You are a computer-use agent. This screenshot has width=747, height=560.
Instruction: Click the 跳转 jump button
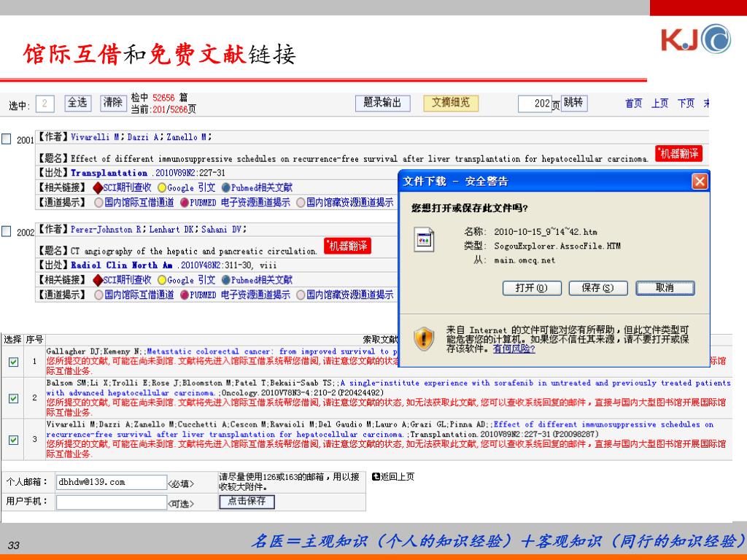point(573,103)
